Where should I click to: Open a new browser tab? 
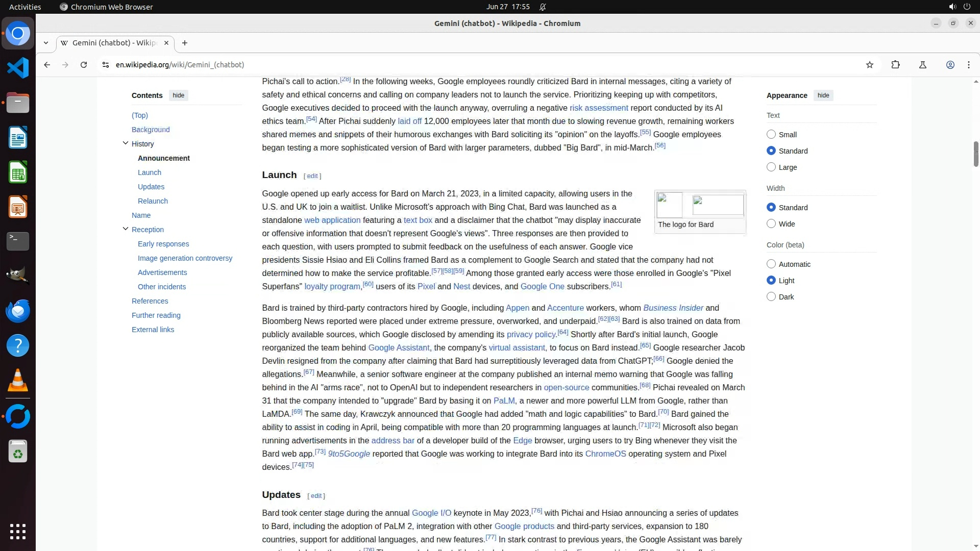point(185,43)
